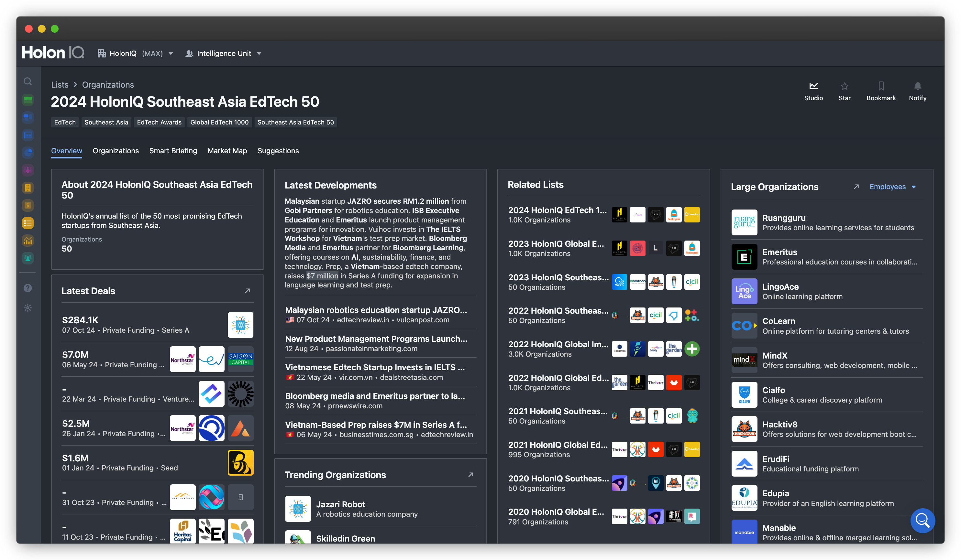
Task: Open the teal people sidebar icon
Action: pyautogui.click(x=28, y=258)
